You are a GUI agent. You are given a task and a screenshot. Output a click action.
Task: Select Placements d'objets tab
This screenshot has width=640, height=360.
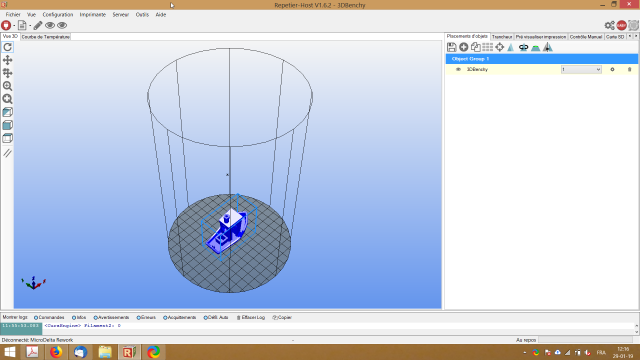click(467, 36)
